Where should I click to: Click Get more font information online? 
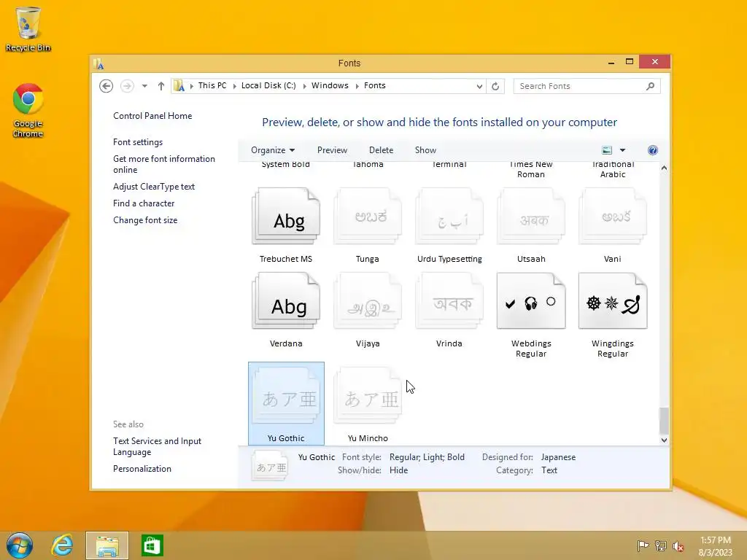click(x=164, y=164)
